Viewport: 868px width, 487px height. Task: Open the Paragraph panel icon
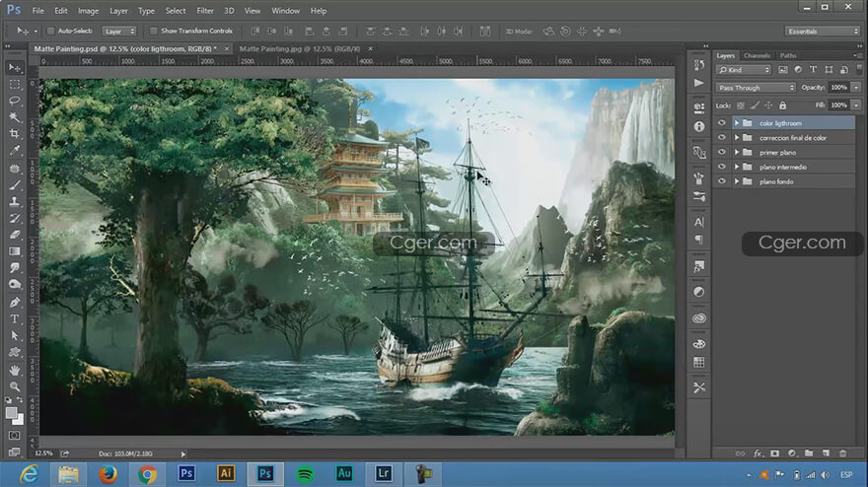pos(699,240)
